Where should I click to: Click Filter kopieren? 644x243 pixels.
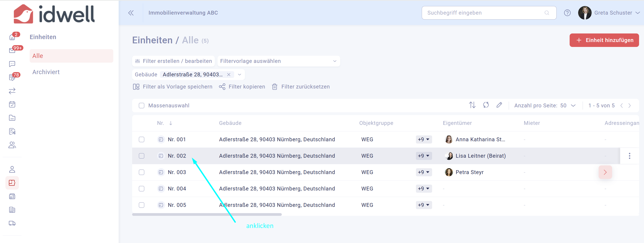pos(242,87)
